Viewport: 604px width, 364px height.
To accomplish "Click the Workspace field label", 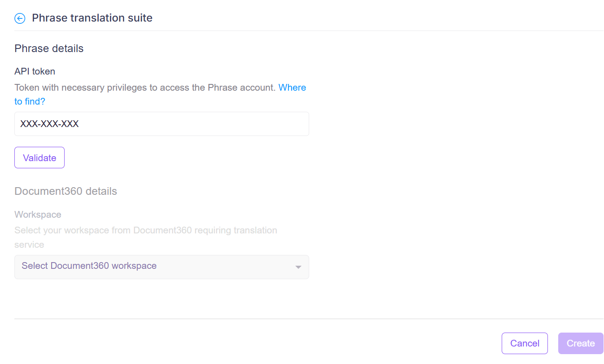I will 38,215.
